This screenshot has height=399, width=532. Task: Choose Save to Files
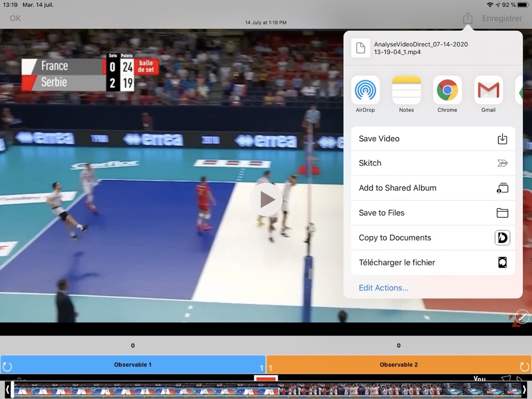[x=433, y=213]
